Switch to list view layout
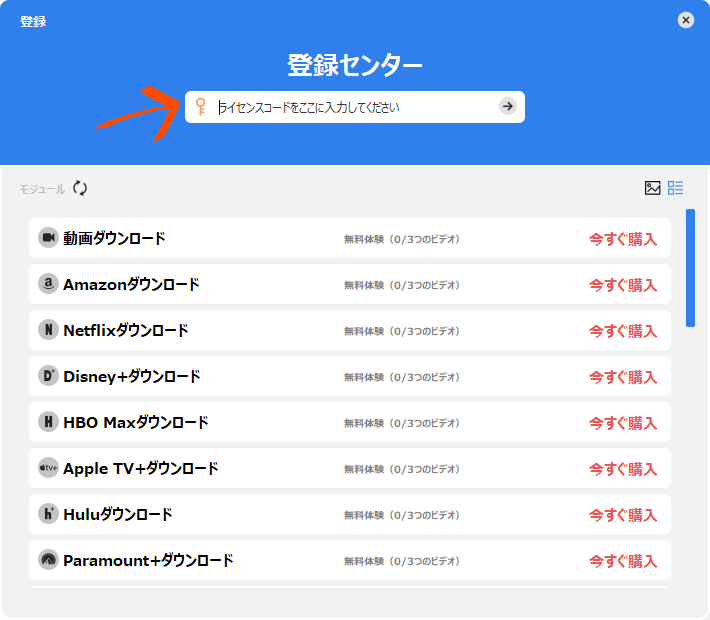 (x=676, y=188)
